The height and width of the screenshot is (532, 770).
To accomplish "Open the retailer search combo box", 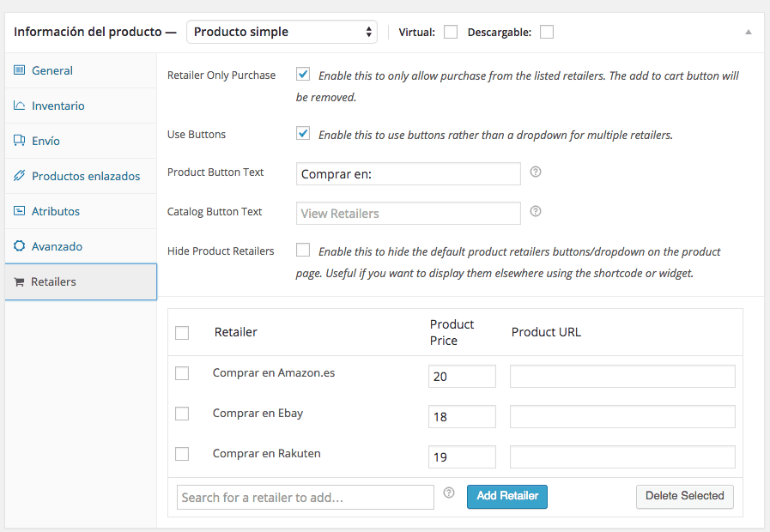I will tap(306, 498).
